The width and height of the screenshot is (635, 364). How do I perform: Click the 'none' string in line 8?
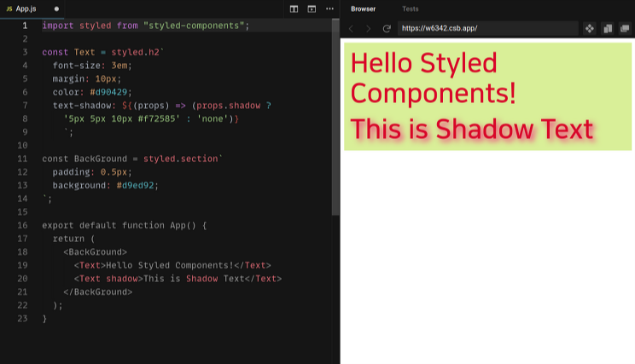click(x=213, y=118)
